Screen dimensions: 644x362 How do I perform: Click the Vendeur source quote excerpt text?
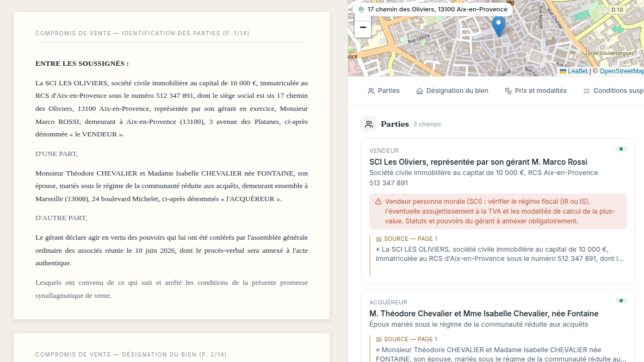pos(499,254)
